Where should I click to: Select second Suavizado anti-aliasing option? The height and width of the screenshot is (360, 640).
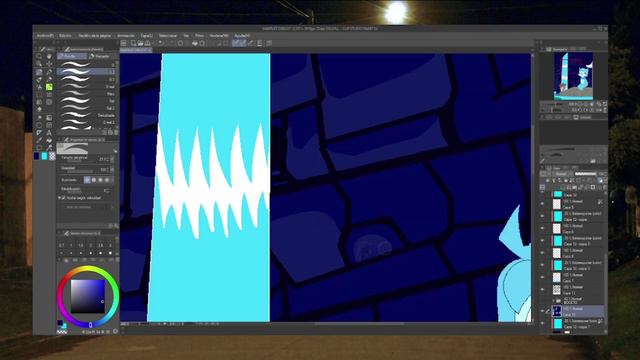click(x=93, y=180)
